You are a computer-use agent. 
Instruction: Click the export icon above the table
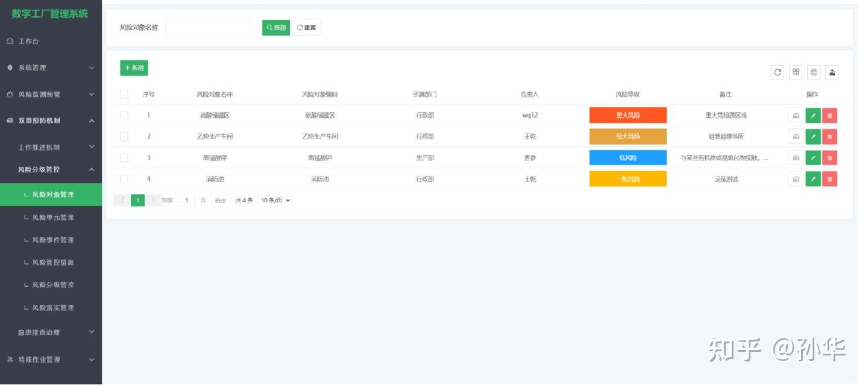(x=832, y=72)
